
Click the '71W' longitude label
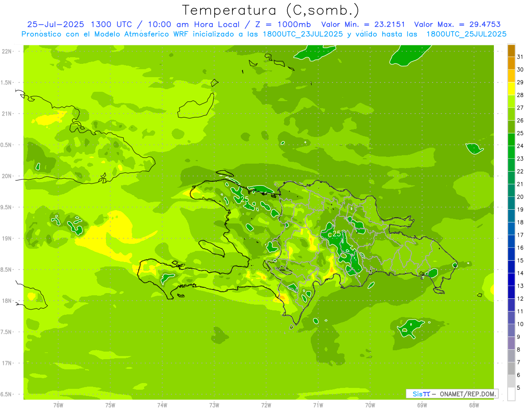318,405
